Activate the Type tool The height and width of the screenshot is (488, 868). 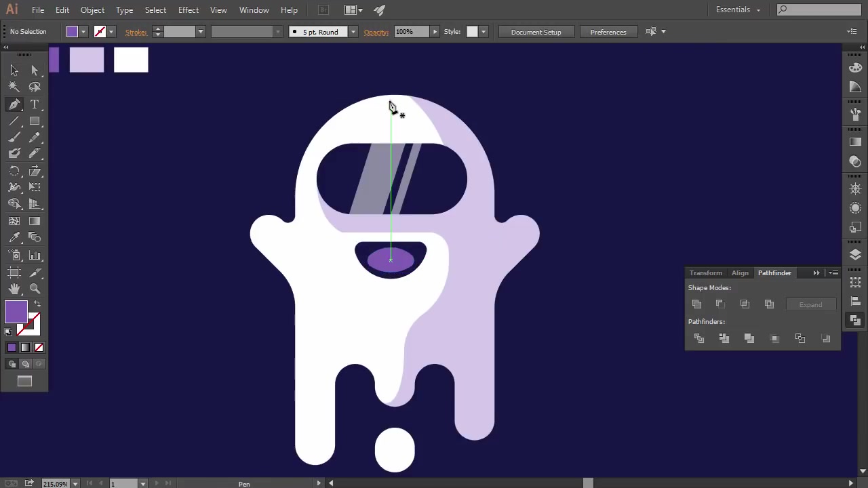click(x=35, y=104)
